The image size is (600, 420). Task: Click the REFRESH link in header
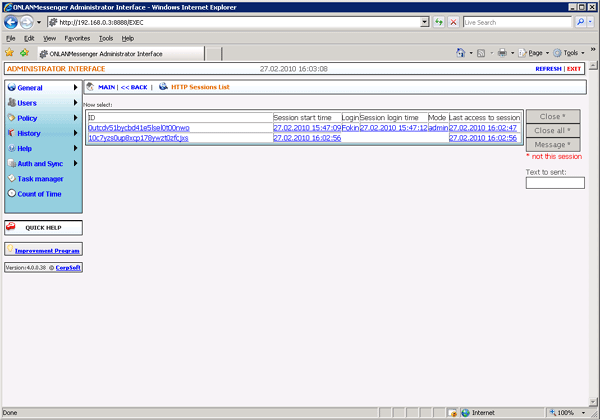[x=548, y=69]
